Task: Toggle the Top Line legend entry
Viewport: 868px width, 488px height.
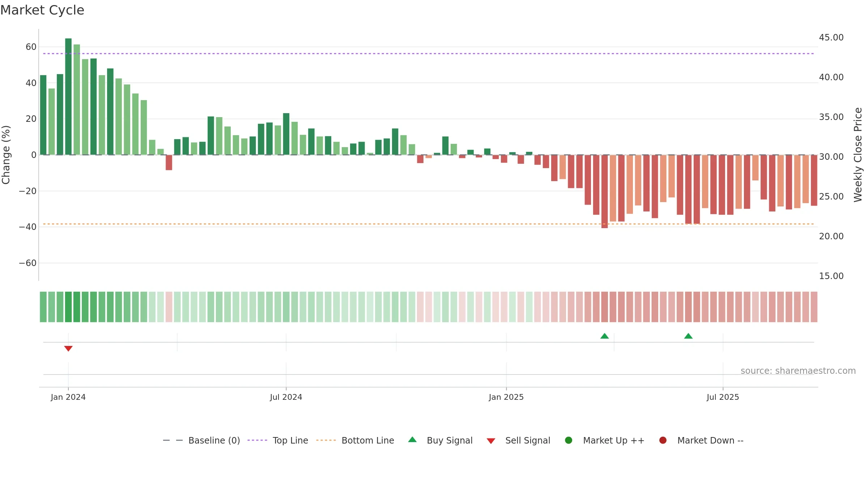Action: pos(278,440)
